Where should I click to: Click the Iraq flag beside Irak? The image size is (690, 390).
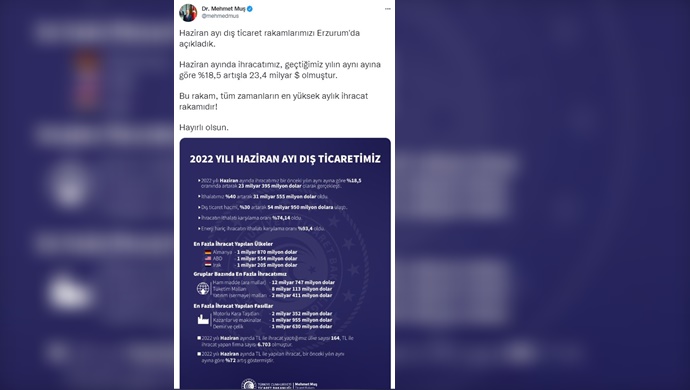point(208,265)
